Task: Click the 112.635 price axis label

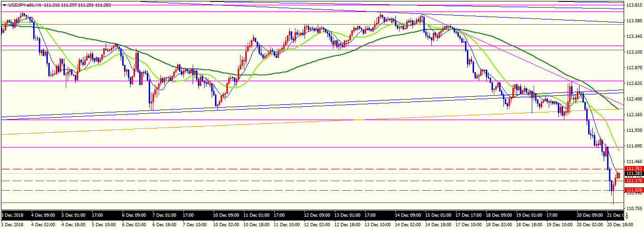Action: point(634,83)
